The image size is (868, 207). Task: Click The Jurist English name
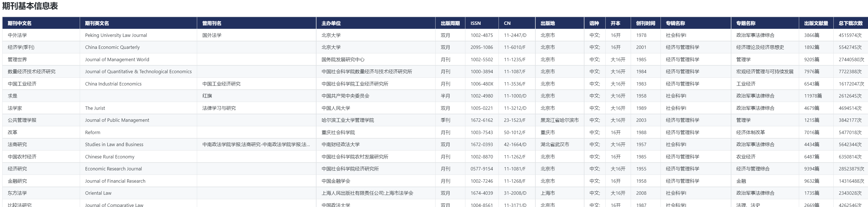pyautogui.click(x=95, y=108)
